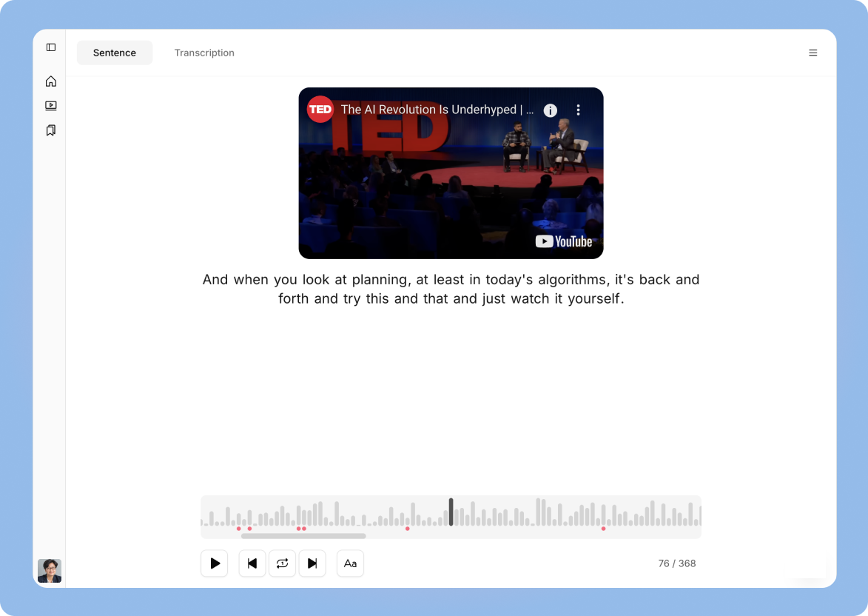
Task: Enable loop repeat playback mode
Action: (282, 563)
